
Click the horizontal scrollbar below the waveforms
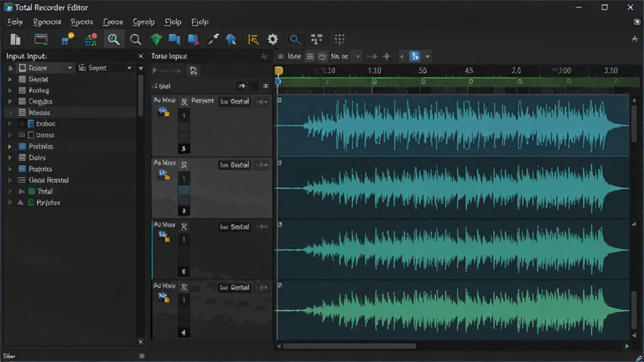350,346
